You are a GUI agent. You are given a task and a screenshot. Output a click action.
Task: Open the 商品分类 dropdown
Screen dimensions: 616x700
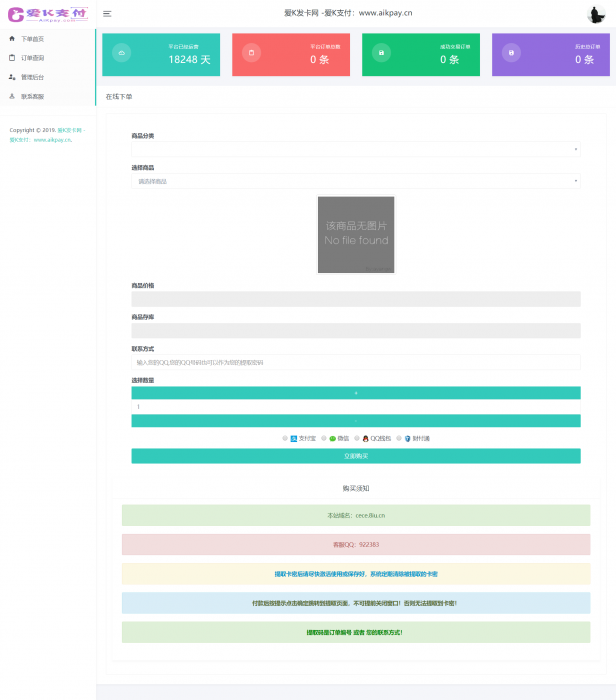point(355,149)
